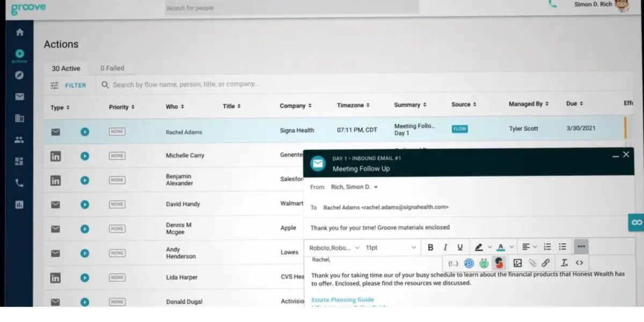644x322 pixels.
Task: Click the LinkedIn icon in Lida Harper's row
Action: coord(55,277)
